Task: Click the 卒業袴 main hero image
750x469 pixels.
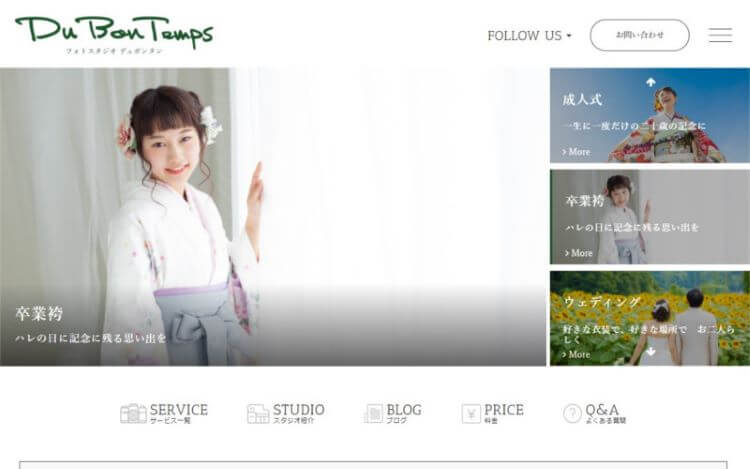Action: [273, 217]
